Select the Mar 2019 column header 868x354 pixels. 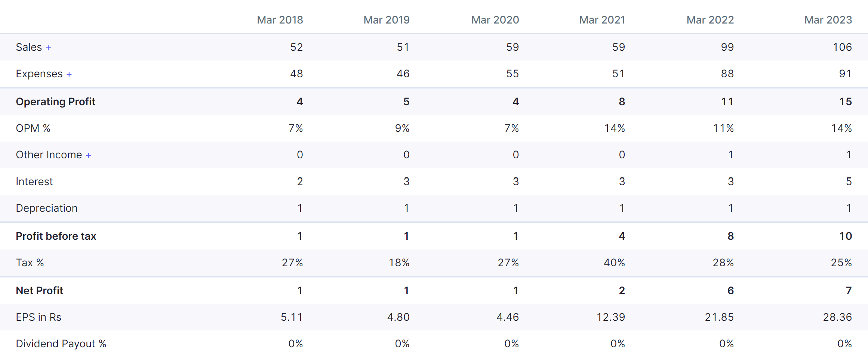(387, 20)
